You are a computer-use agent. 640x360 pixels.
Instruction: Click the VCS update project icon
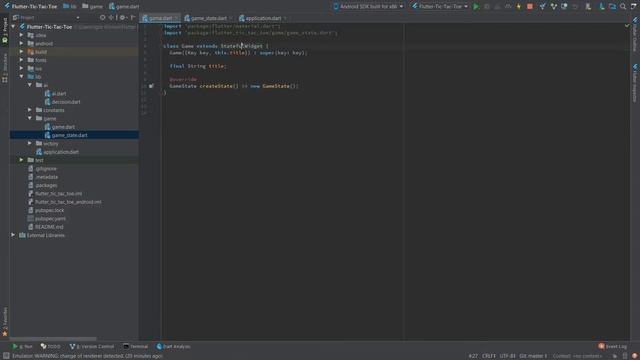tap(542, 7)
